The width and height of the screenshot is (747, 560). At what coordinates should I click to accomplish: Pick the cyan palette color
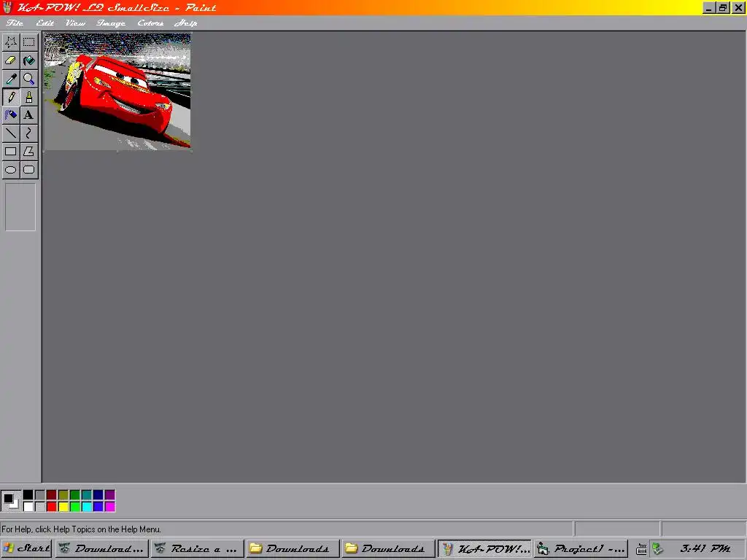tap(87, 507)
